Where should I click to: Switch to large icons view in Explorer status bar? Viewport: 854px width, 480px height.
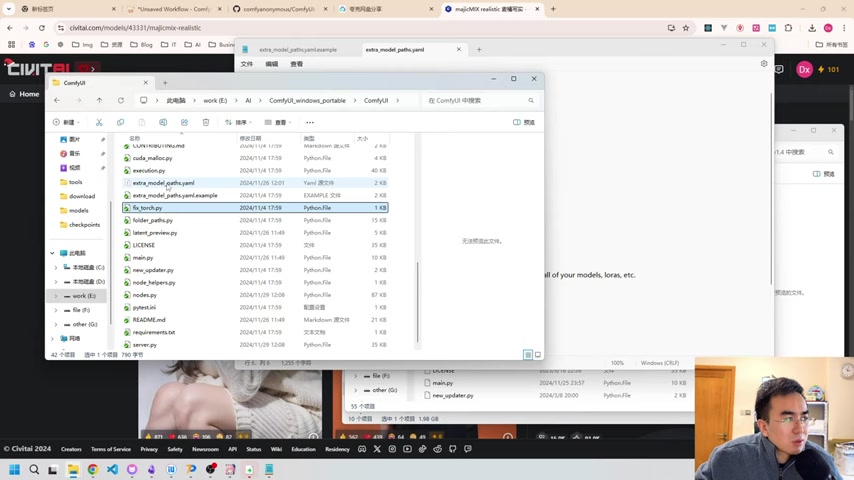[x=538, y=355]
